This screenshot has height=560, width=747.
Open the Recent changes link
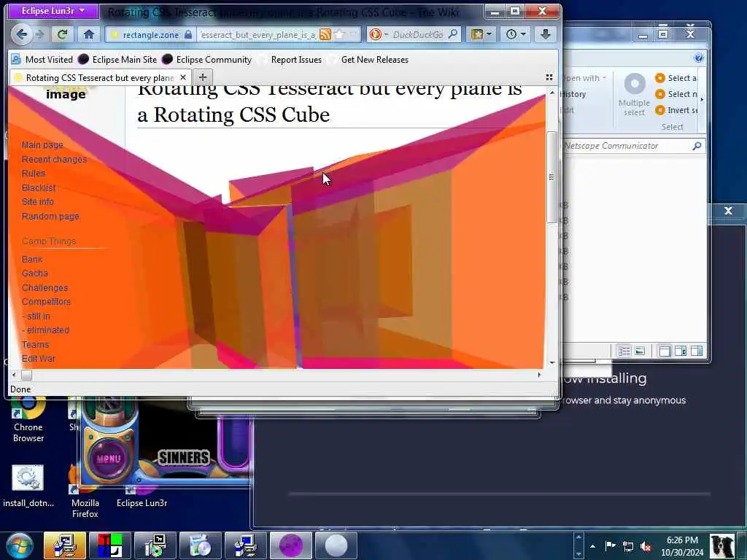tap(54, 159)
